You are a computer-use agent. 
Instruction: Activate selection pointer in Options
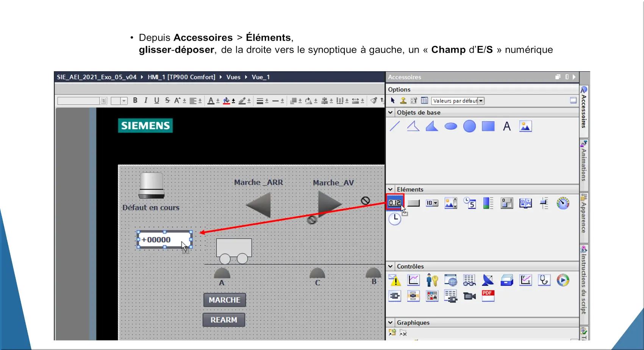click(x=393, y=100)
